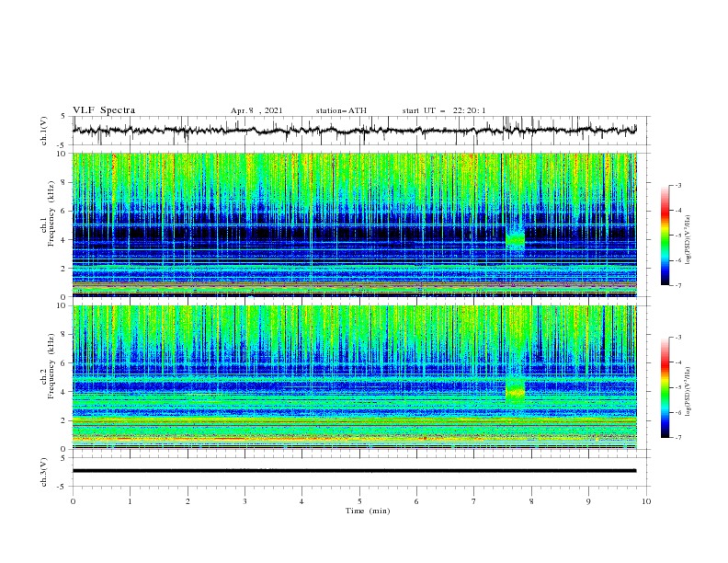The image size is (728, 563).
Task: Select the date text "Apr. 8 , 2021"
Action: 256,110
